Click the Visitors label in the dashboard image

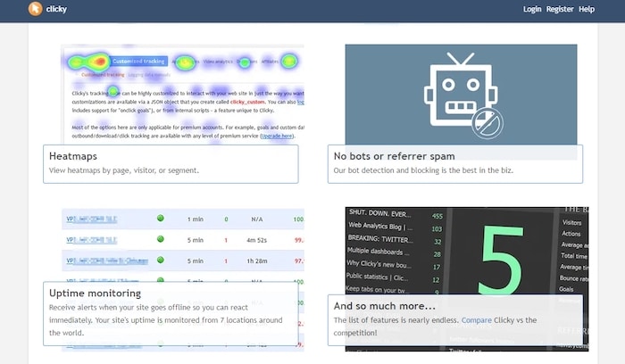pyautogui.click(x=572, y=223)
